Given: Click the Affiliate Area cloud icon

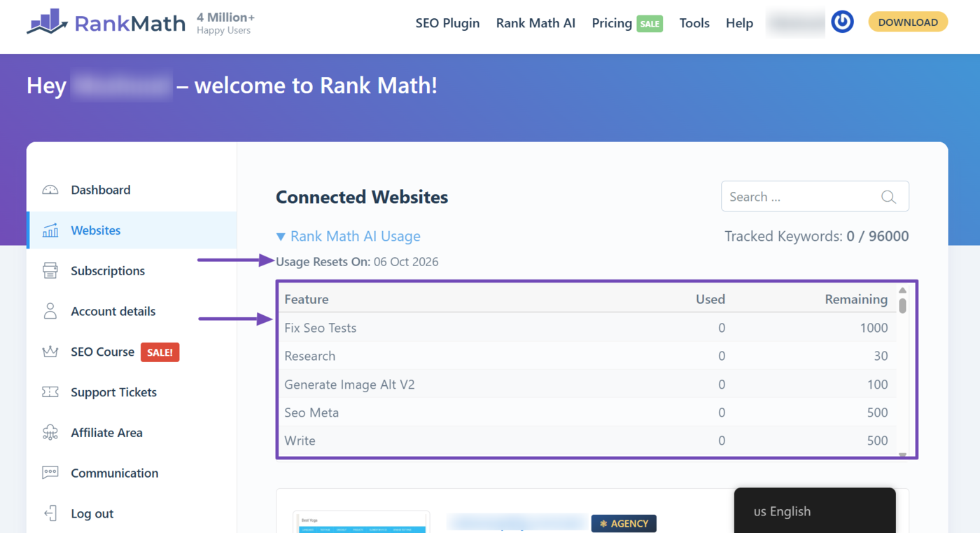Looking at the screenshot, I should coord(50,433).
